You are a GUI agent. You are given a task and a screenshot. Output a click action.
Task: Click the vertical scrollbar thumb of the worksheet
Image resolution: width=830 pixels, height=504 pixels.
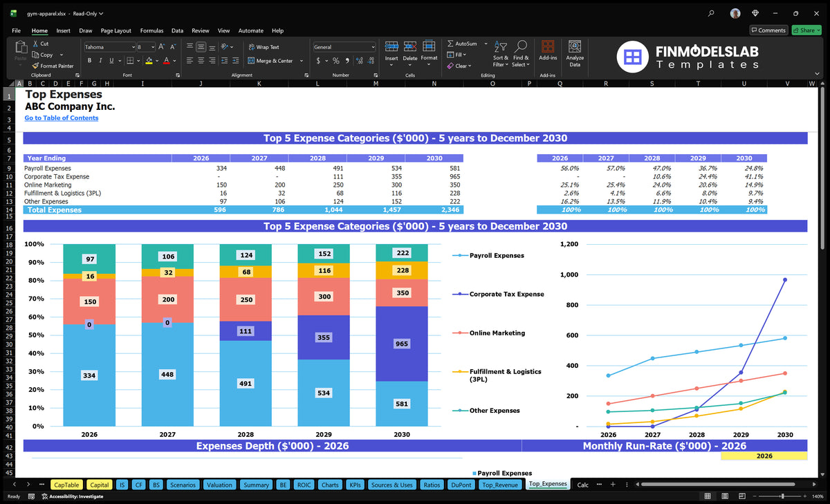point(822,169)
